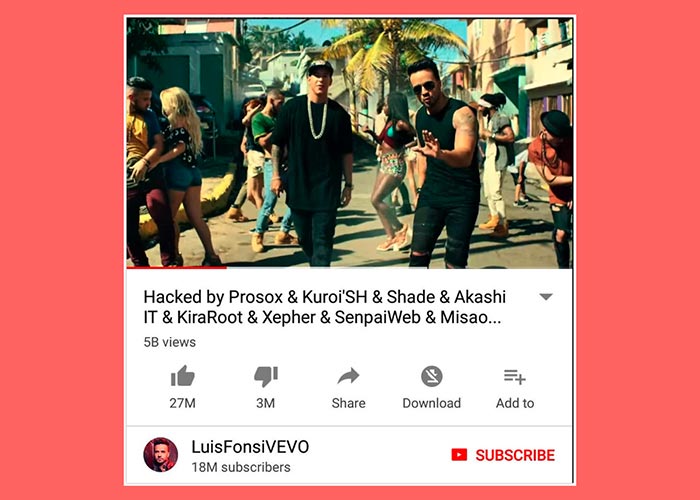This screenshot has width=700, height=500.
Task: Click the red video progress bar
Action: (x=176, y=267)
